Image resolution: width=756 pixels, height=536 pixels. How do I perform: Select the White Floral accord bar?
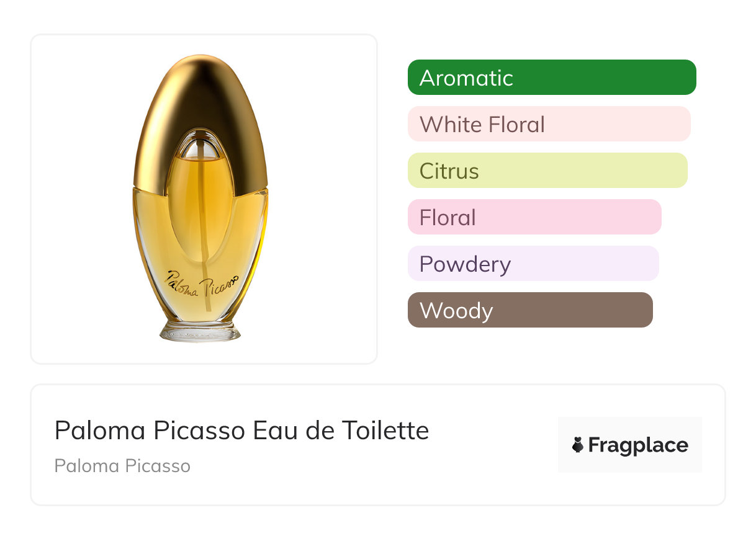coord(549,124)
